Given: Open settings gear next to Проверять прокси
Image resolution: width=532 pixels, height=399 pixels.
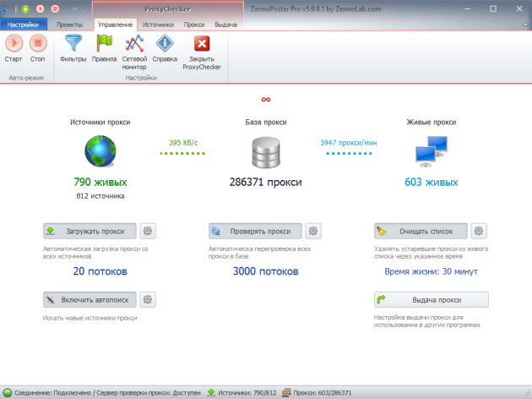Looking at the screenshot, I should tap(313, 231).
